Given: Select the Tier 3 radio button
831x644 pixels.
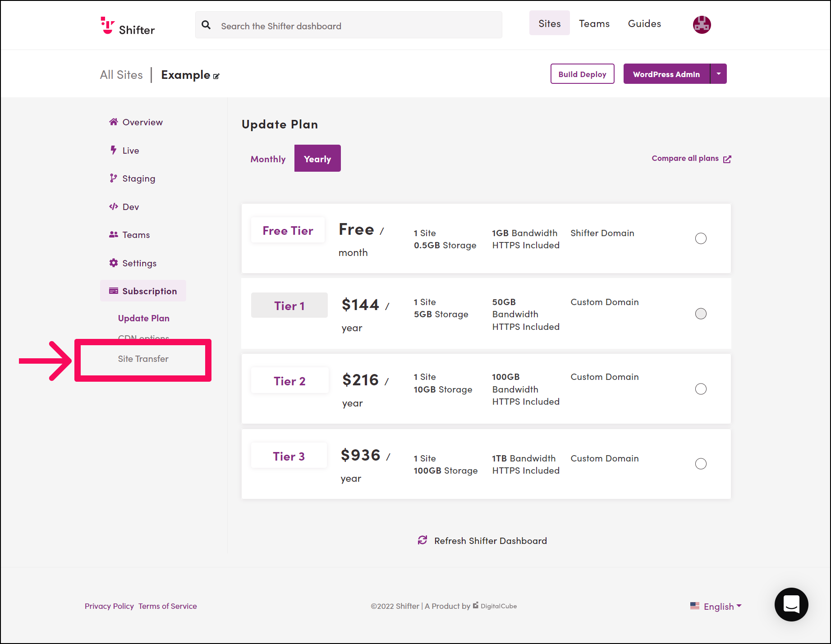Looking at the screenshot, I should [x=701, y=464].
